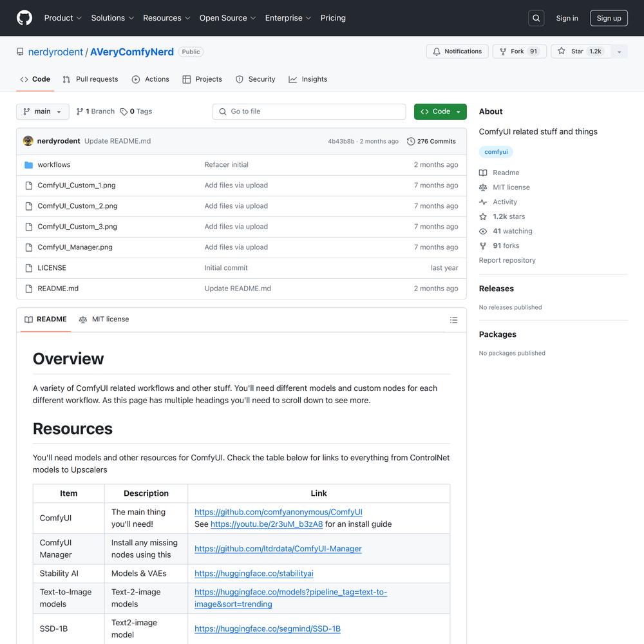Open the comfyanonymous/ComfyUI link
The width and height of the screenshot is (644, 644).
[x=278, y=512]
